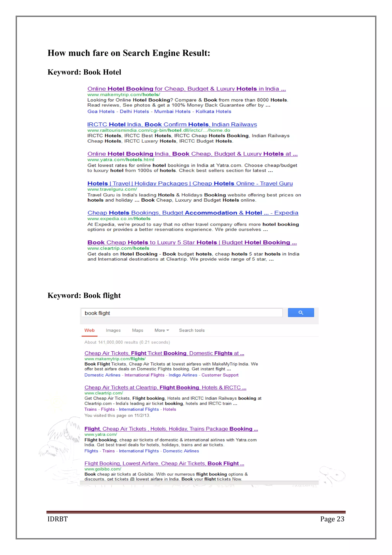The height and width of the screenshot is (555, 392).
Task: Expand the More dropdown
Action: 162,330
